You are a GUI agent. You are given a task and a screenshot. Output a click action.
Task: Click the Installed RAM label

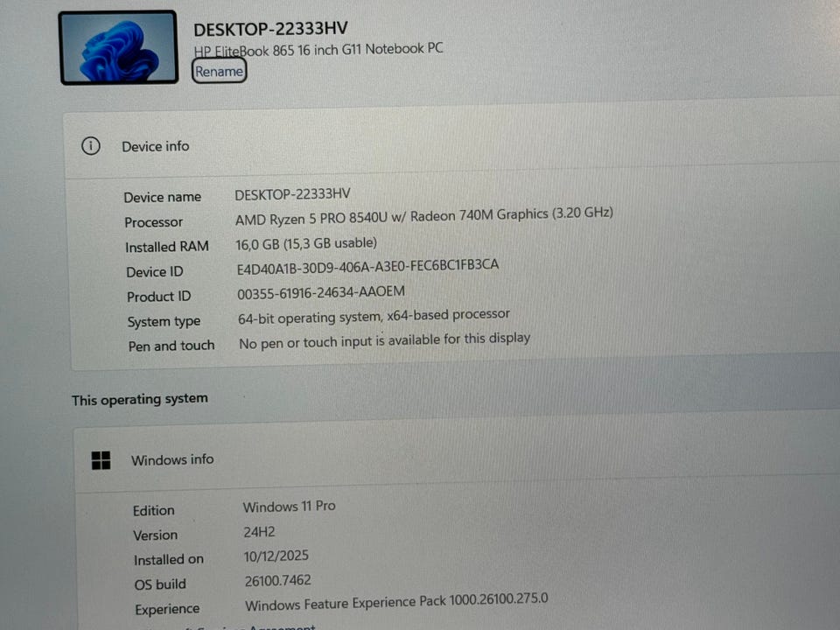click(166, 247)
